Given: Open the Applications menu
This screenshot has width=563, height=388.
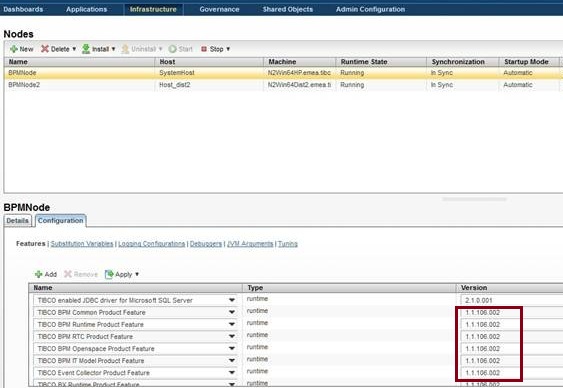Looking at the screenshot, I should (x=87, y=9).
